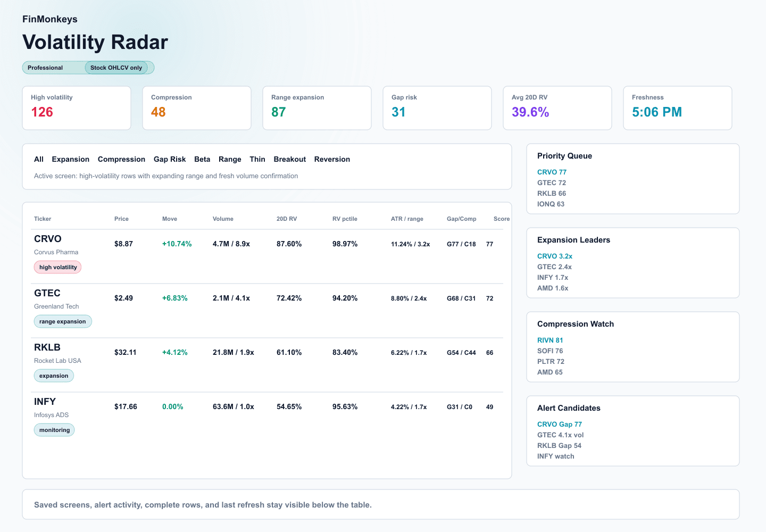This screenshot has height=532, width=766.
Task: Open RIVN 81 in Compression Watch
Action: (550, 340)
